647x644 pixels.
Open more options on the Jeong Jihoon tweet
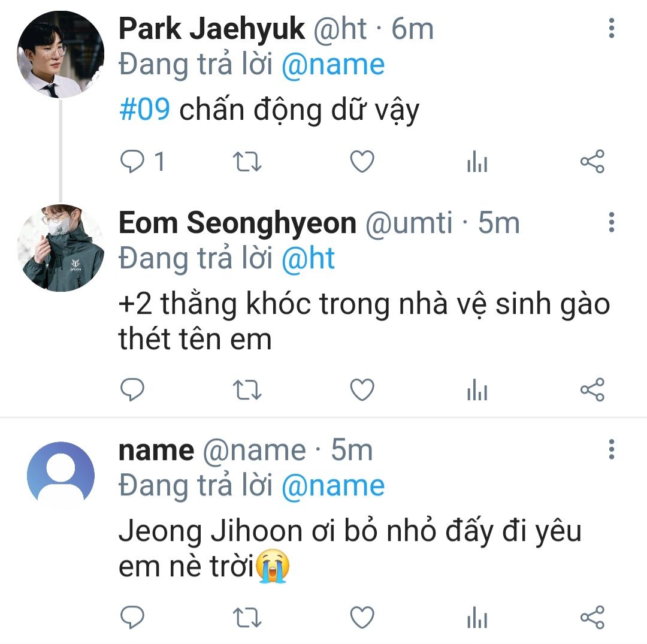[611, 449]
